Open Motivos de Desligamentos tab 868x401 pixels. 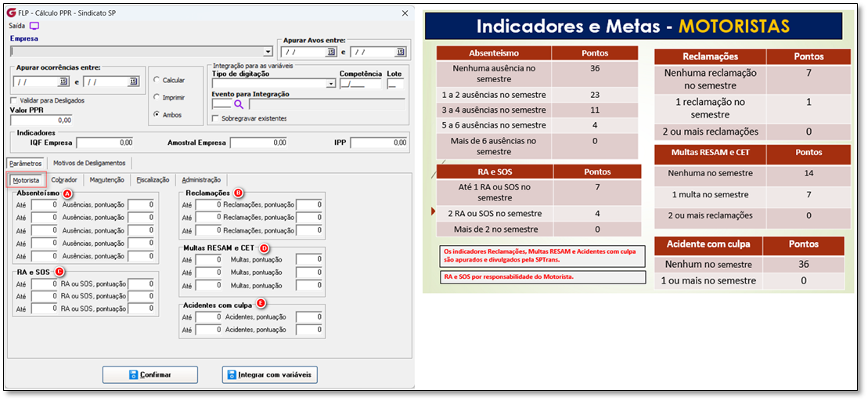(89, 164)
